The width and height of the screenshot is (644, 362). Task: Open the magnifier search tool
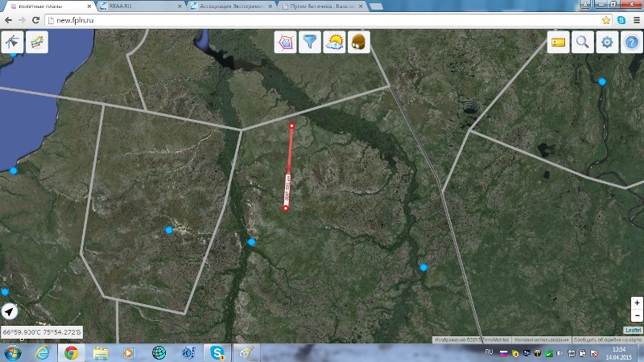point(583,43)
